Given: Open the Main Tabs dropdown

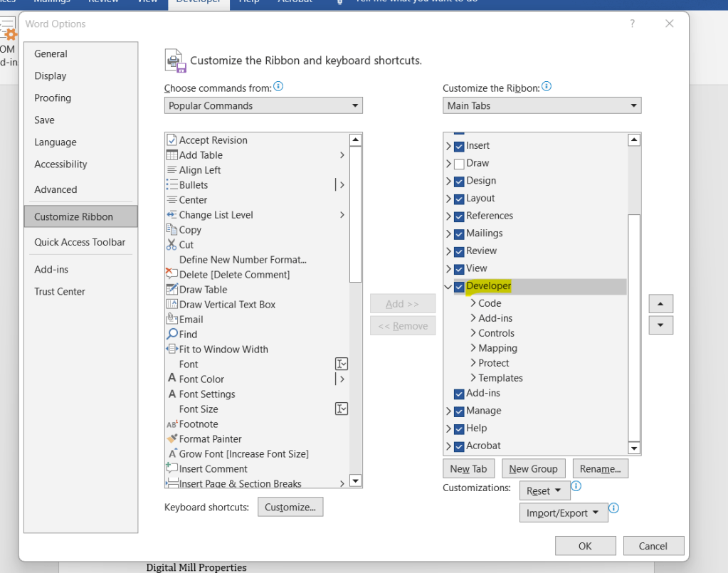Looking at the screenshot, I should pos(542,105).
